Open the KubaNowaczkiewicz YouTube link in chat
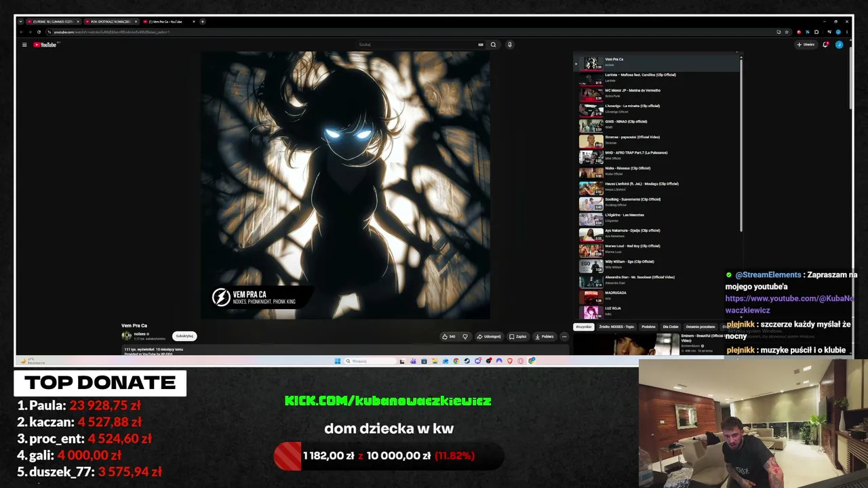 click(x=789, y=304)
